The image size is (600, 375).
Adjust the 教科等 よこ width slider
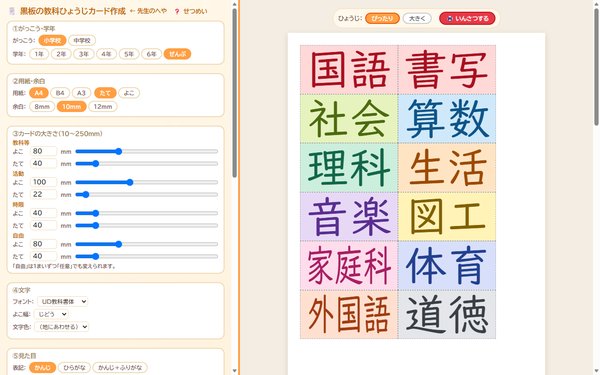click(x=147, y=152)
